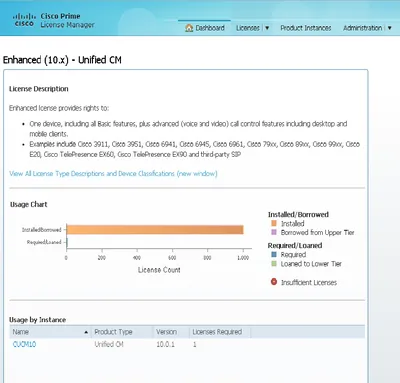Click the License Manager subtitle text
This screenshot has height=383, width=400.
67,25
